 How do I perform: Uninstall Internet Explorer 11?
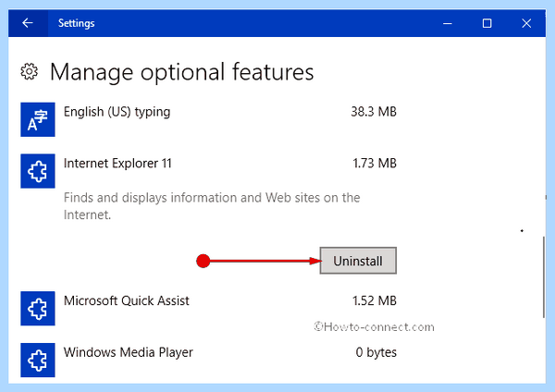click(x=358, y=261)
